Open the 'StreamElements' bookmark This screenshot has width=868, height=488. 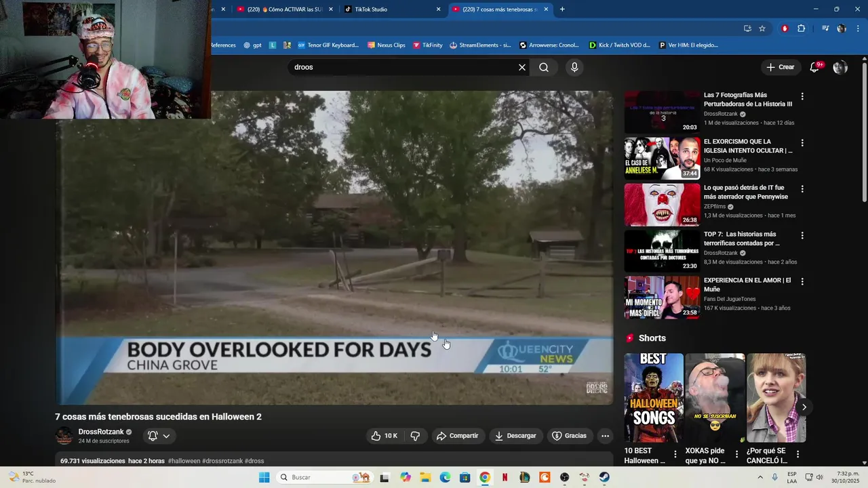click(x=480, y=45)
